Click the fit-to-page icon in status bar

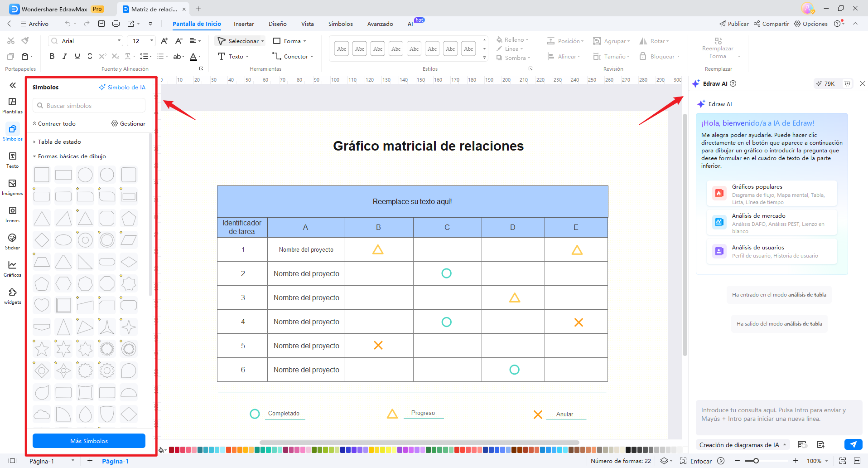click(843, 461)
